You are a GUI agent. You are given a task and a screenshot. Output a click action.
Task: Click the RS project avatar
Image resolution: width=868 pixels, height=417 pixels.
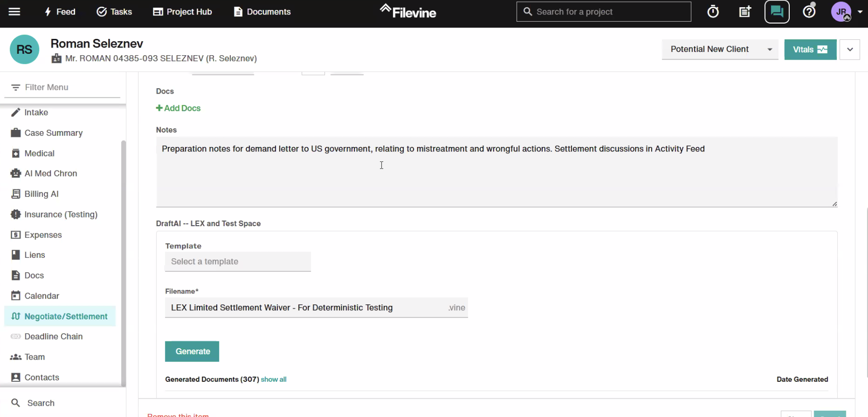click(x=24, y=49)
